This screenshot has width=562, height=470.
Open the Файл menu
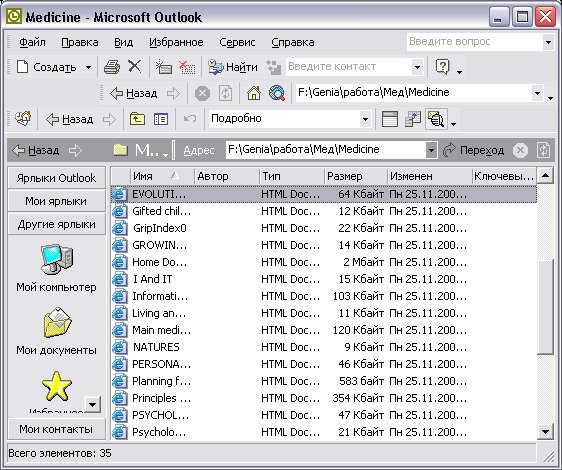click(32, 42)
